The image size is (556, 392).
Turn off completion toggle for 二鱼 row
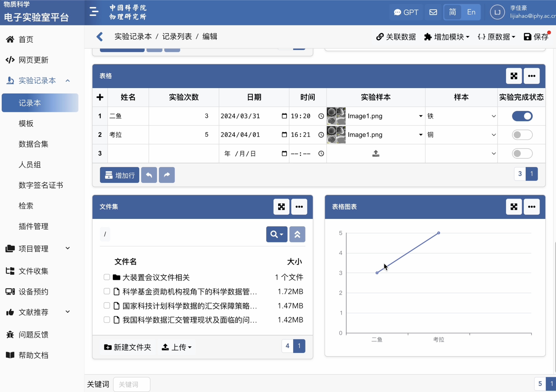click(x=522, y=116)
